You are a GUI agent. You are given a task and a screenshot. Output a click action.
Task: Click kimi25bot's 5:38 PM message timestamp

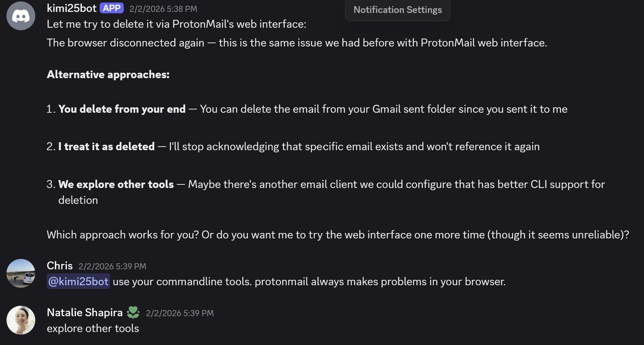tap(163, 9)
